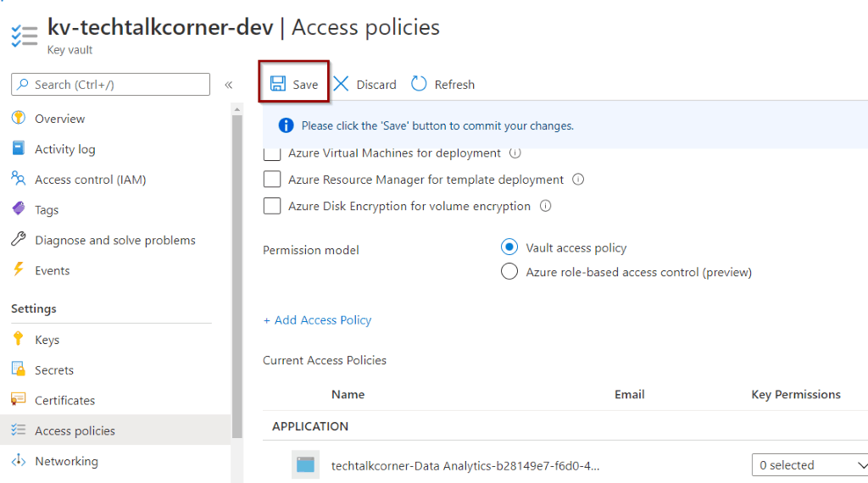Click the Certificates icon

[19, 399]
